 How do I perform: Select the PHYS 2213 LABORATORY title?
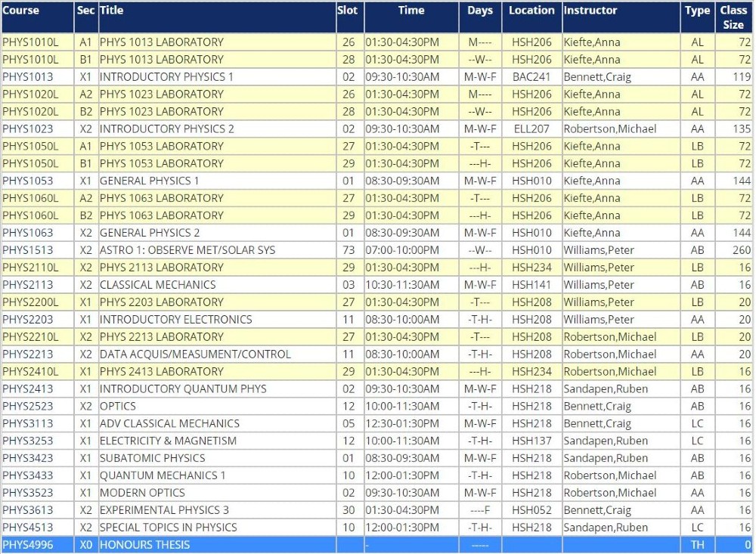pos(162,337)
